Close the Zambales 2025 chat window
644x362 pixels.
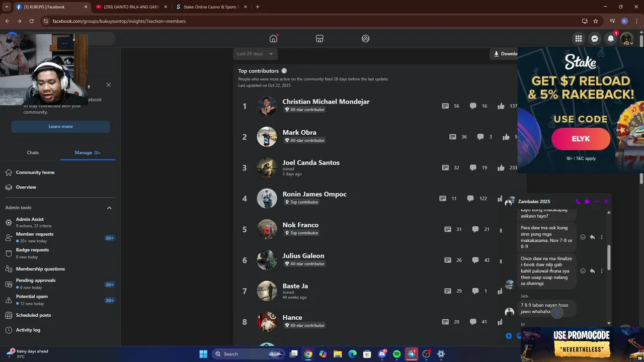(606, 202)
